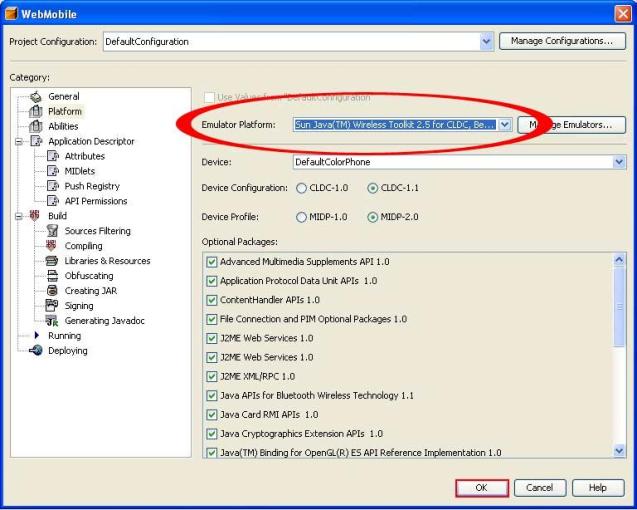The width and height of the screenshot is (637, 510).
Task: Uncheck Java Binding for OpenGL ES API
Action: [211, 452]
